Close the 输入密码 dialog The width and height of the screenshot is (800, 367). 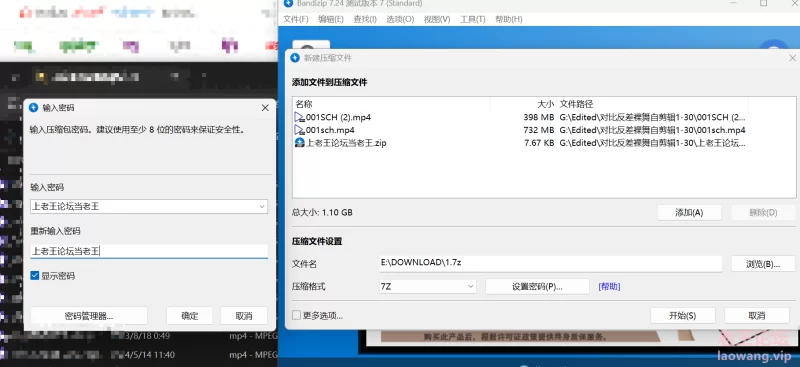pyautogui.click(x=265, y=108)
